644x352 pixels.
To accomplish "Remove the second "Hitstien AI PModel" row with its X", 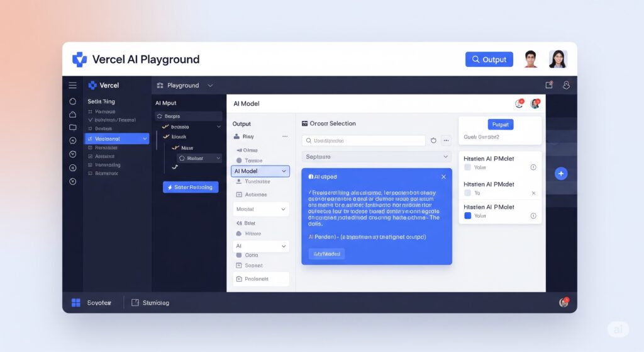I will click(533, 193).
